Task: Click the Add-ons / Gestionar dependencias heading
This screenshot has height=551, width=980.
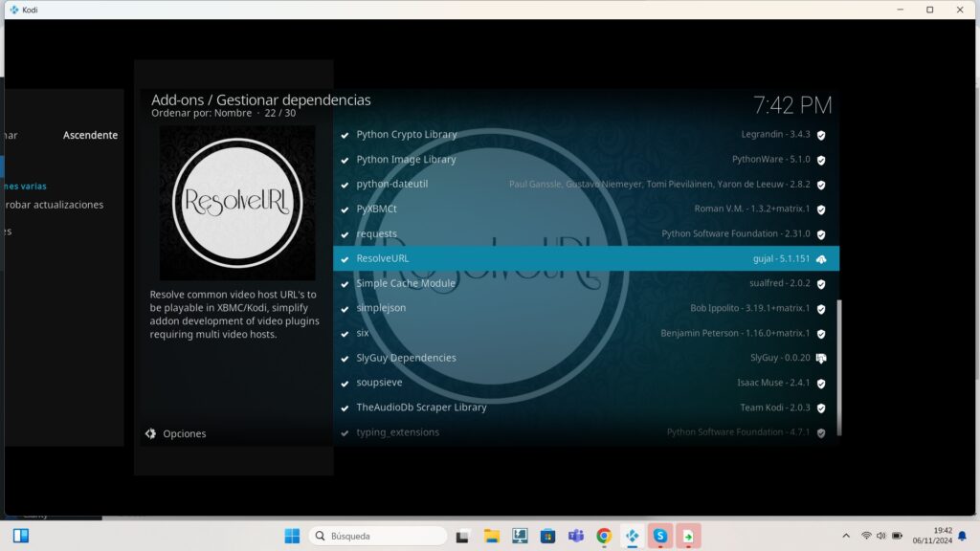Action: [260, 99]
